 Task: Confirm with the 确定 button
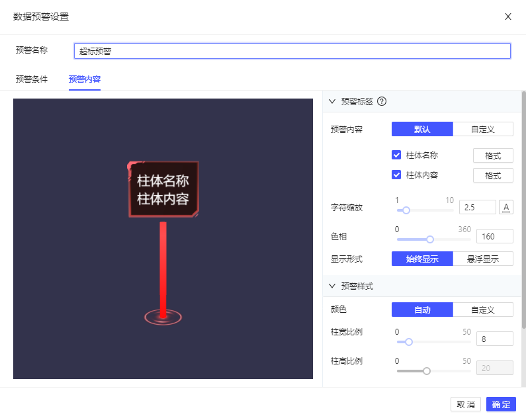(501, 405)
